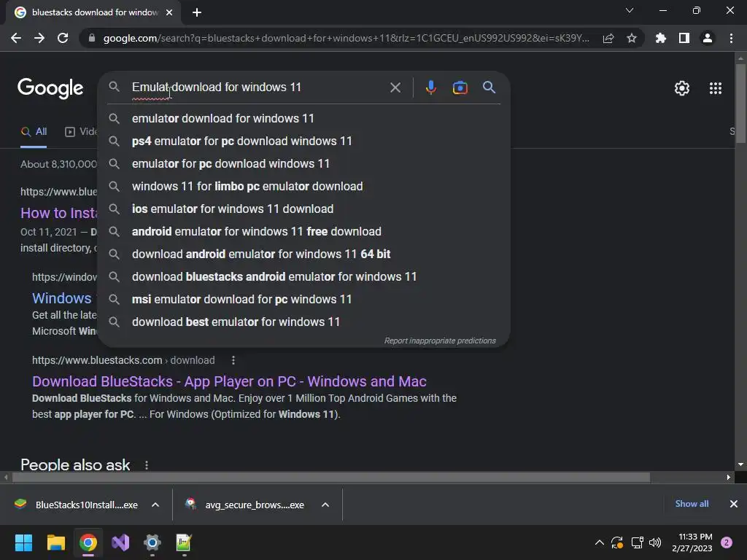
Task: Open People also ask options menu
Action: 147,465
